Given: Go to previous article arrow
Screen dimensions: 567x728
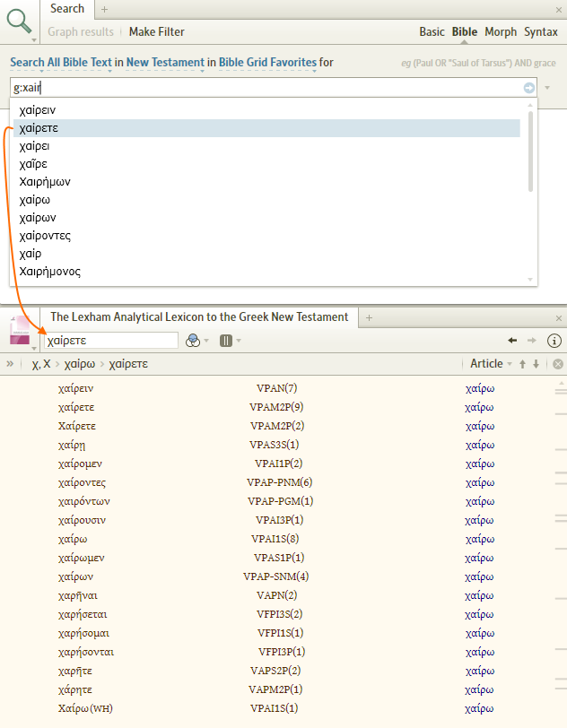Looking at the screenshot, I should 522,364.
